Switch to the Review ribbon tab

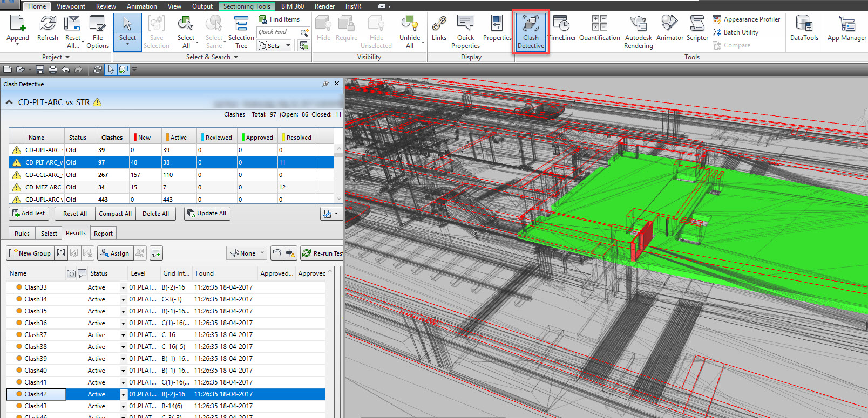click(106, 6)
